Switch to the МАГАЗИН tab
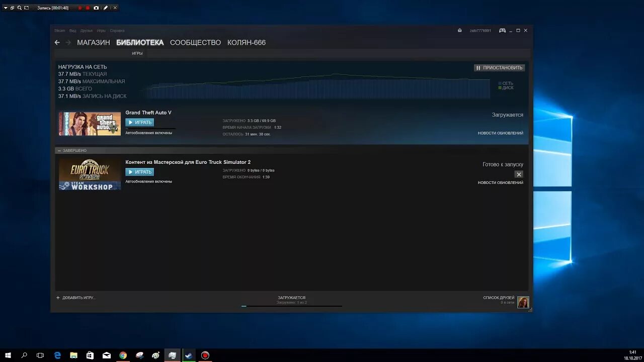Viewport: 644px width, 362px height. tap(94, 43)
